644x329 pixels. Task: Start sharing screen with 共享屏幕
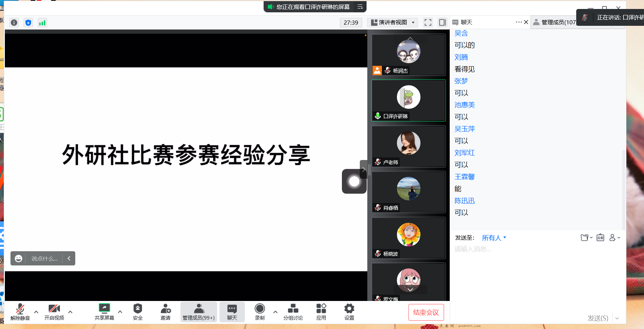[104, 312]
